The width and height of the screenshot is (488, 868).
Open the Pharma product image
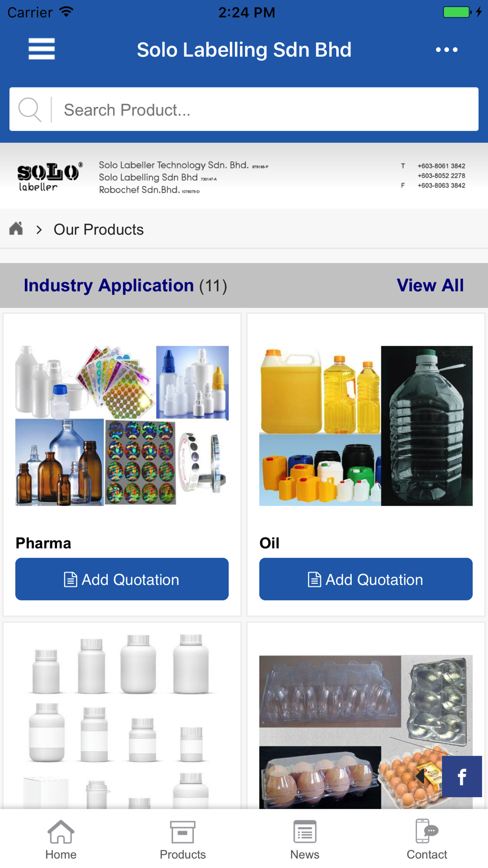122,426
